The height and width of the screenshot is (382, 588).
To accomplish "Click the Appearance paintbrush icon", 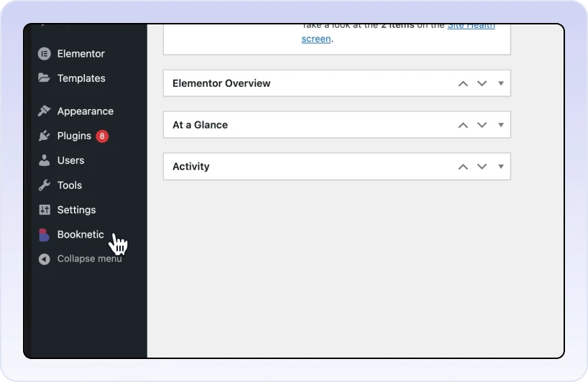I will pyautogui.click(x=45, y=111).
